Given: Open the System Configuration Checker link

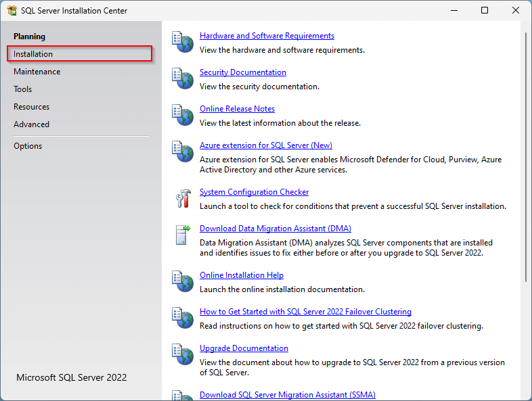Looking at the screenshot, I should (x=254, y=192).
